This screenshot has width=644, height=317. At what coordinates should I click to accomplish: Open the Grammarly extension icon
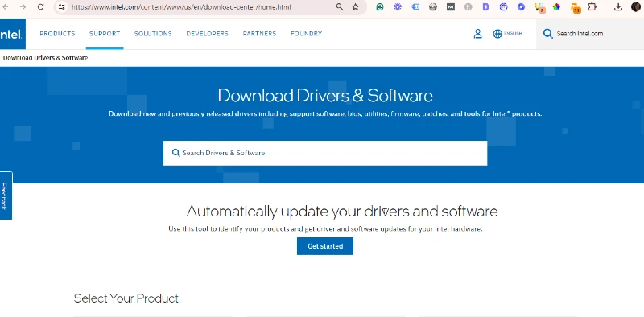pos(380,7)
